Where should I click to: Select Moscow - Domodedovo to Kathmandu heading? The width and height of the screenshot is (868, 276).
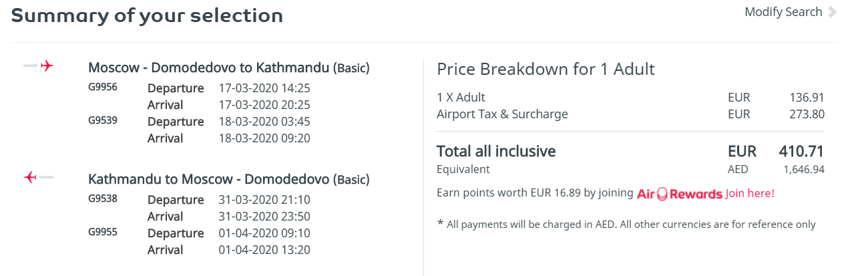[229, 67]
